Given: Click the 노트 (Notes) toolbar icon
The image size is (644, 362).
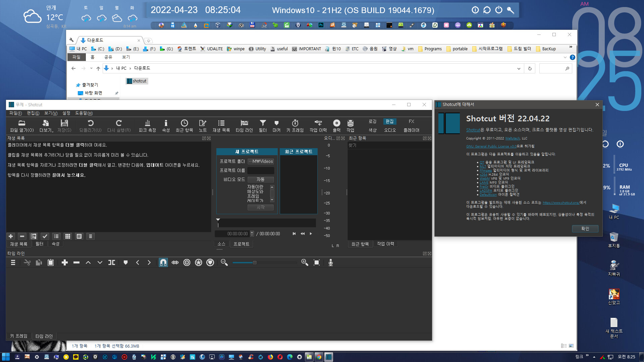Looking at the screenshot, I should tap(203, 126).
